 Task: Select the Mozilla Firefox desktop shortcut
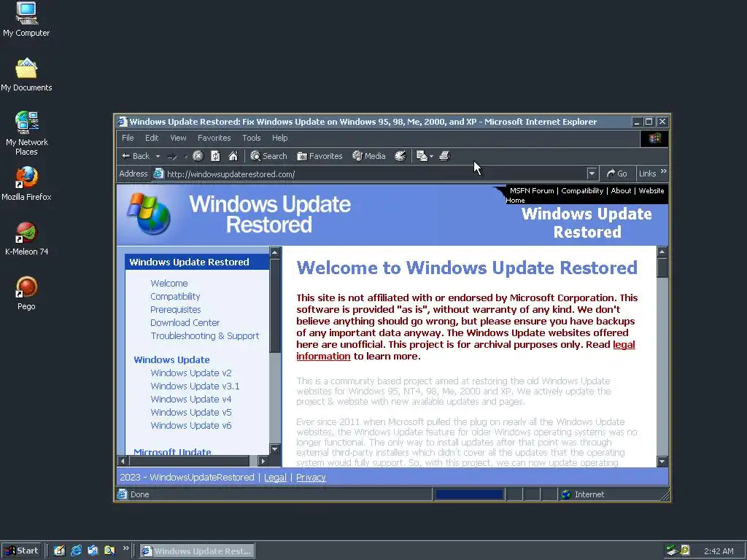26,184
